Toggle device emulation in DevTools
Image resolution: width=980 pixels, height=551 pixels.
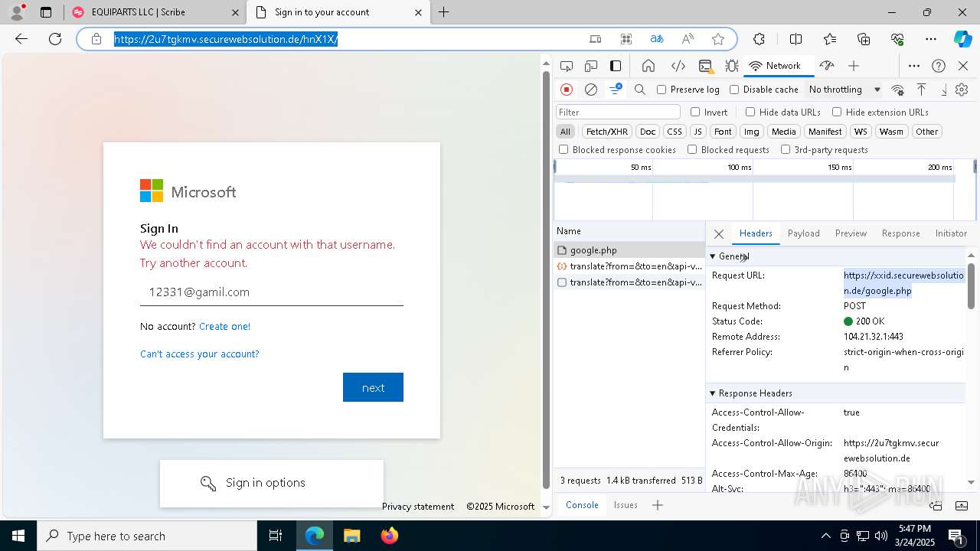591,66
